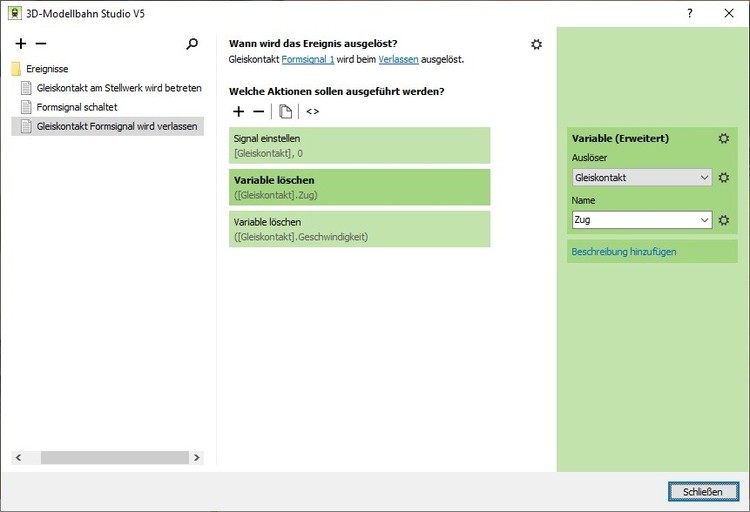Image resolution: width=750 pixels, height=512 pixels.
Task: Click the Verlassen trigger link
Action: point(398,60)
